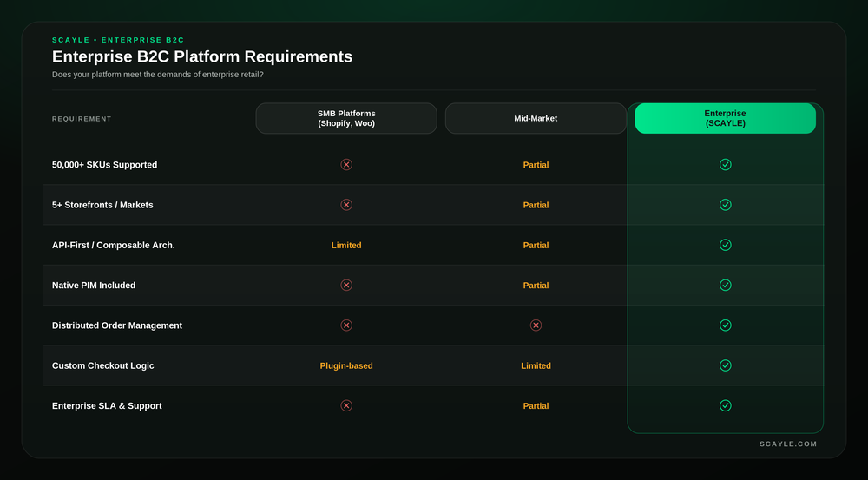868x480 pixels.
Task: Click SMB red X for Distributed Order Management
Action: point(346,325)
